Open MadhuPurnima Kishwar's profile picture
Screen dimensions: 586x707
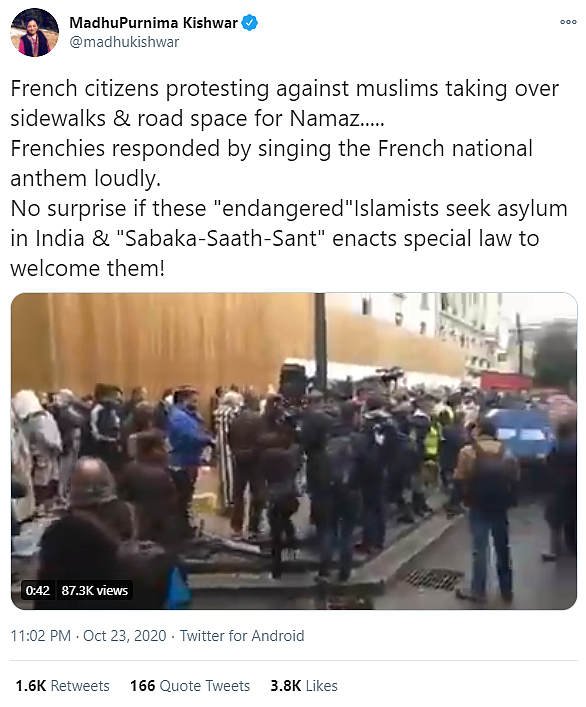34,32
